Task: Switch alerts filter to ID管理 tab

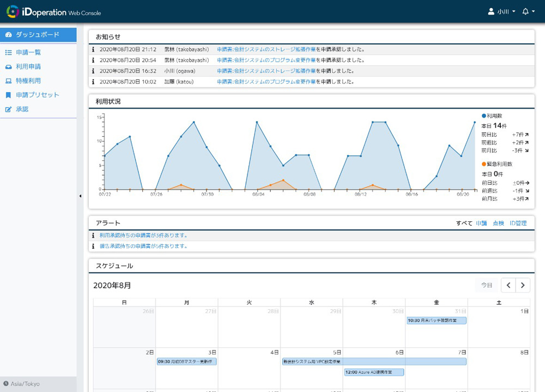Action: click(518, 223)
